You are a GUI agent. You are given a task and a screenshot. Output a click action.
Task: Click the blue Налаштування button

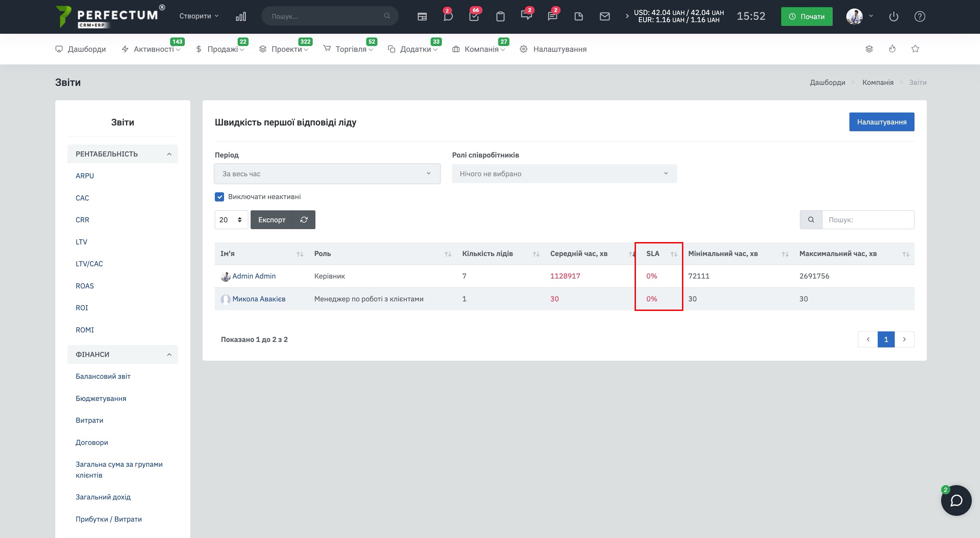(881, 122)
